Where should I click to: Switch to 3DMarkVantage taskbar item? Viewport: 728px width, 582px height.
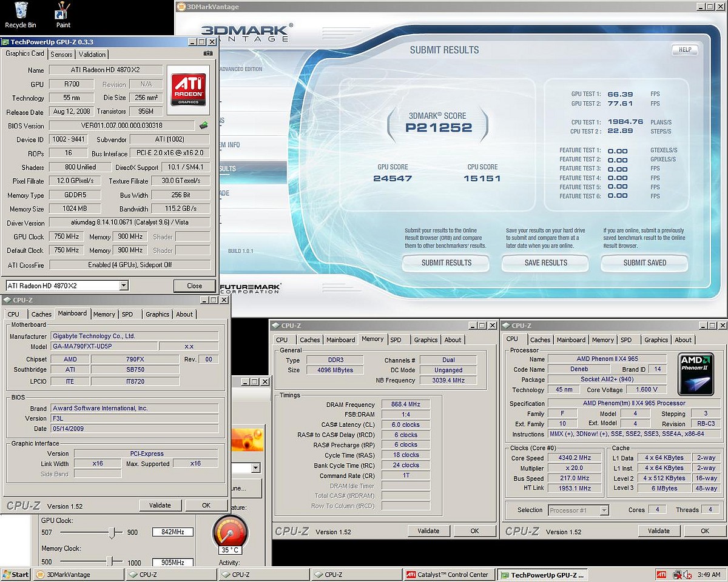(x=79, y=574)
